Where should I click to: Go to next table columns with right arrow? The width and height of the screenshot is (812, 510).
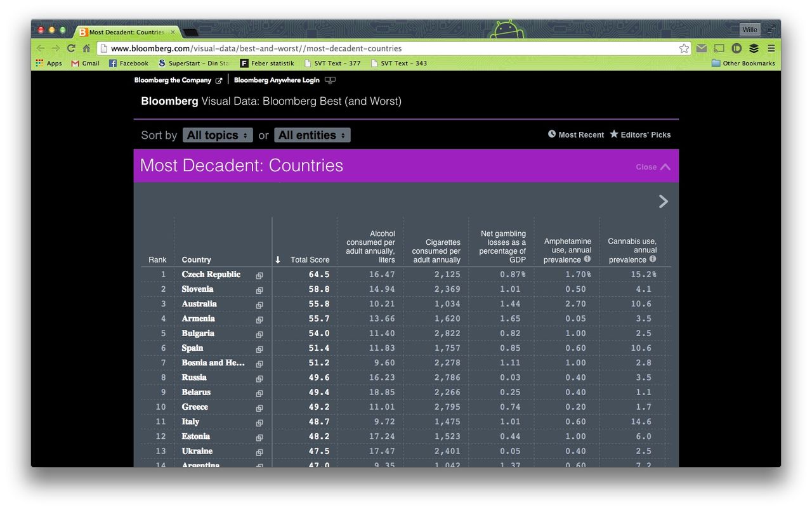(664, 201)
